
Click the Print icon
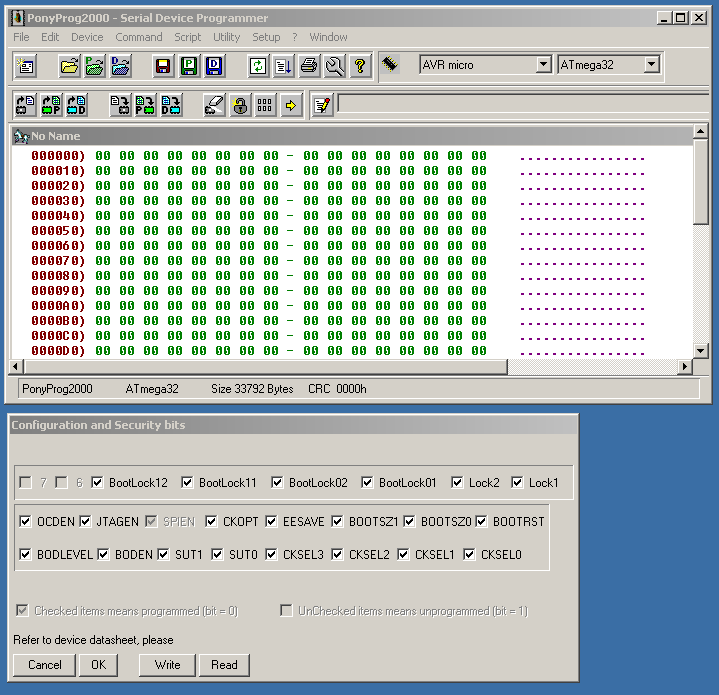[x=309, y=66]
